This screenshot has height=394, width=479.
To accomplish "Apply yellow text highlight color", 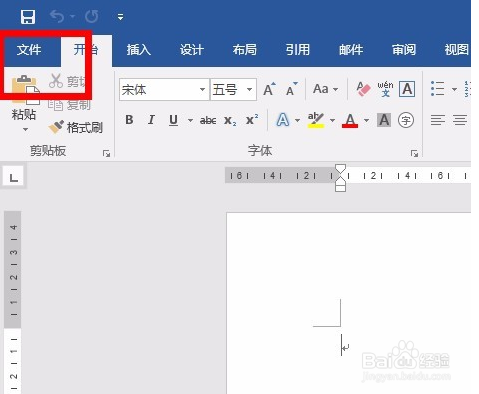I will click(x=316, y=120).
